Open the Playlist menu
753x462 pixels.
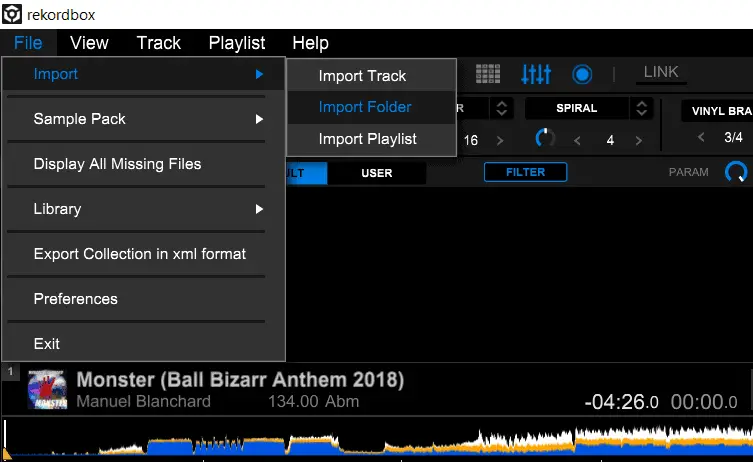[237, 43]
